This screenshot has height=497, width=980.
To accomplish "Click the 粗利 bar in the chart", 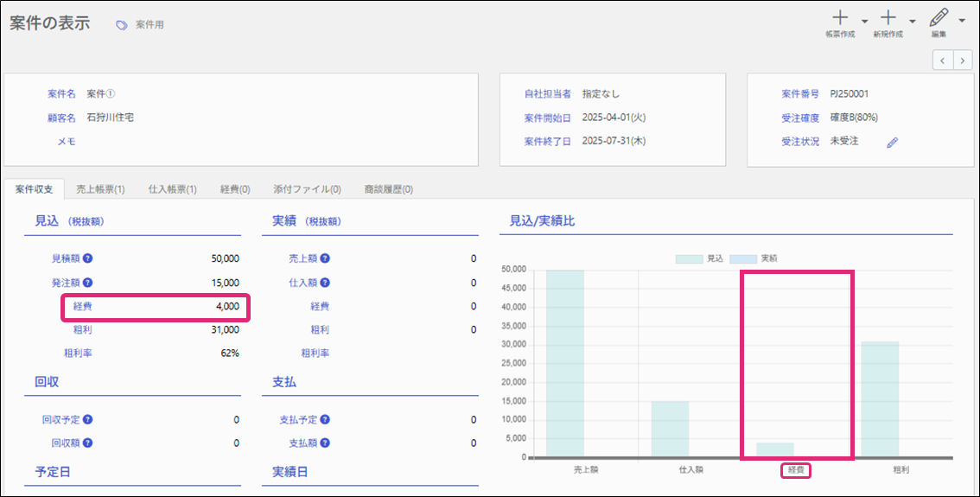I will (x=880, y=398).
